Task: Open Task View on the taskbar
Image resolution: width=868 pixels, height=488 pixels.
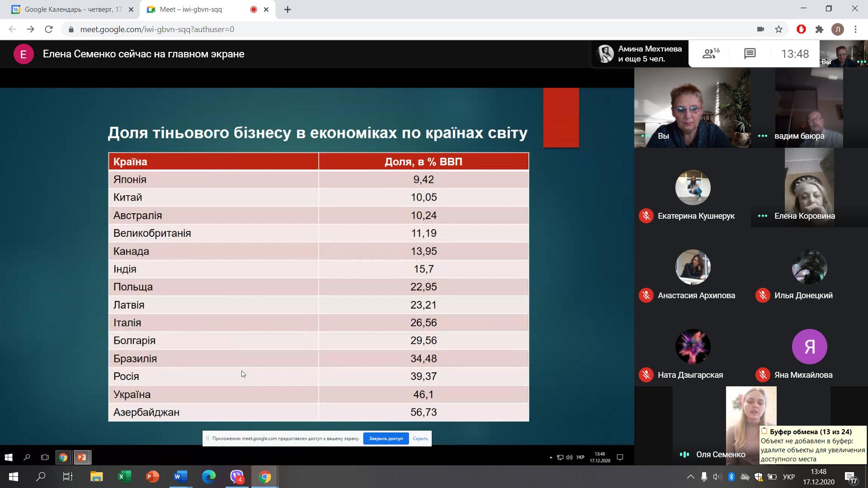Action: point(68,477)
